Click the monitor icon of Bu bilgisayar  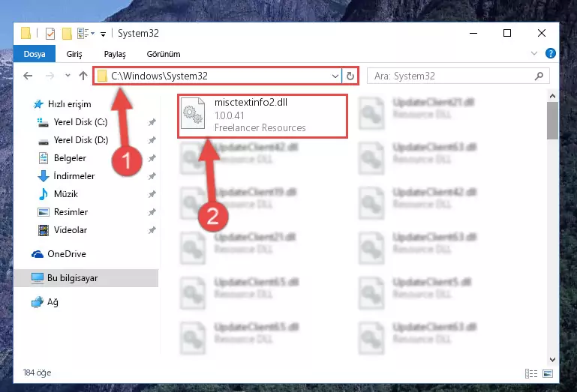coord(38,278)
